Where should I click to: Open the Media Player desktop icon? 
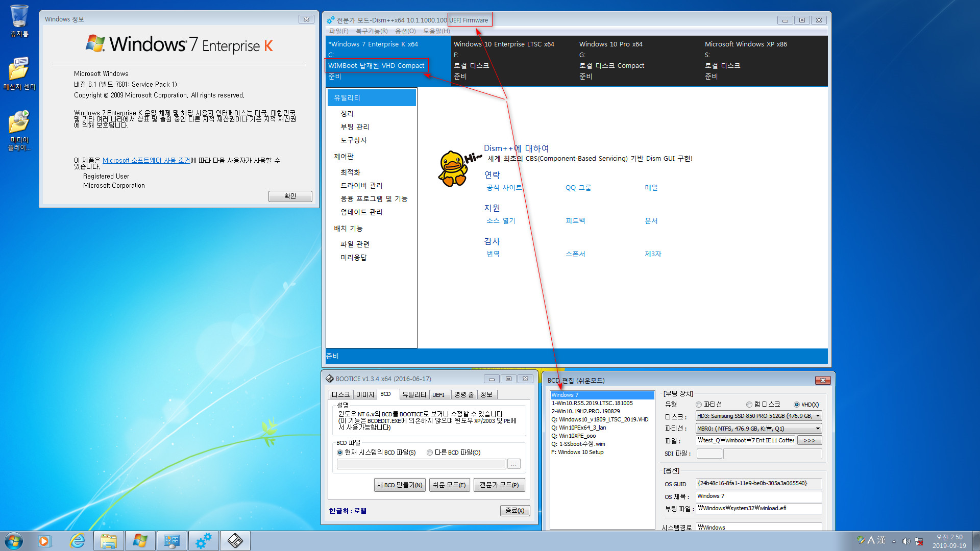pyautogui.click(x=19, y=130)
